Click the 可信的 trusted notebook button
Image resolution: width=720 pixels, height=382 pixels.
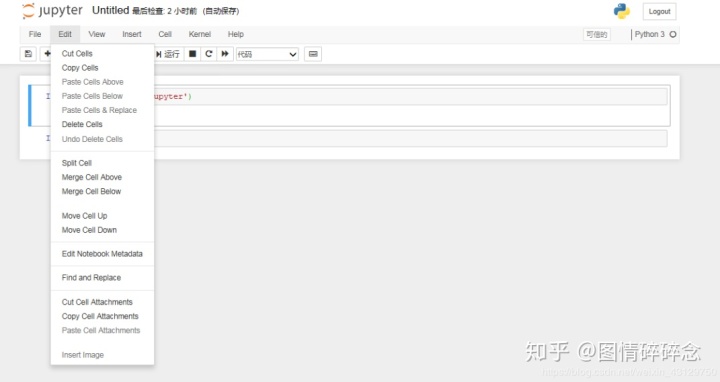pyautogui.click(x=596, y=34)
